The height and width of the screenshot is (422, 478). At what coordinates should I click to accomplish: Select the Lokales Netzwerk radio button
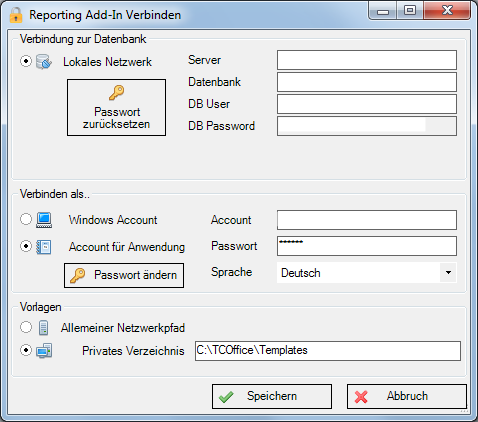tap(26, 61)
